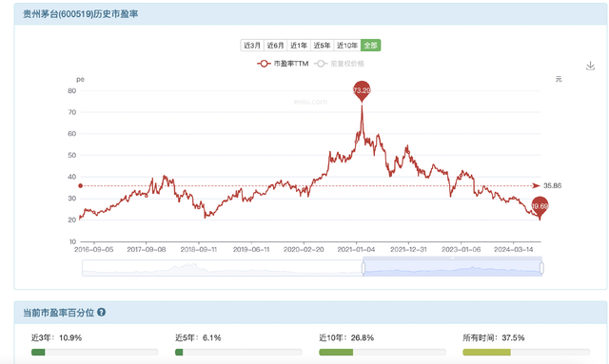Click the 80 value on the y-axis
609x364 pixels.
click(72, 91)
